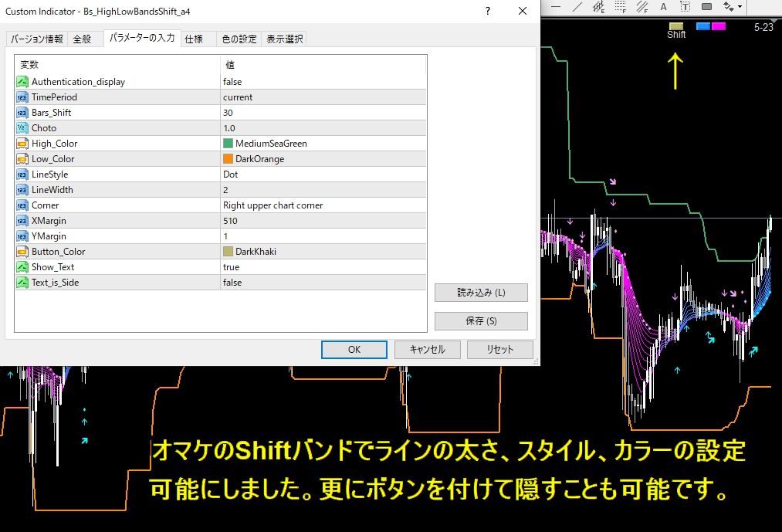This screenshot has width=782, height=532.
Task: Click the khaki Shift button on chart
Action: tap(676, 26)
